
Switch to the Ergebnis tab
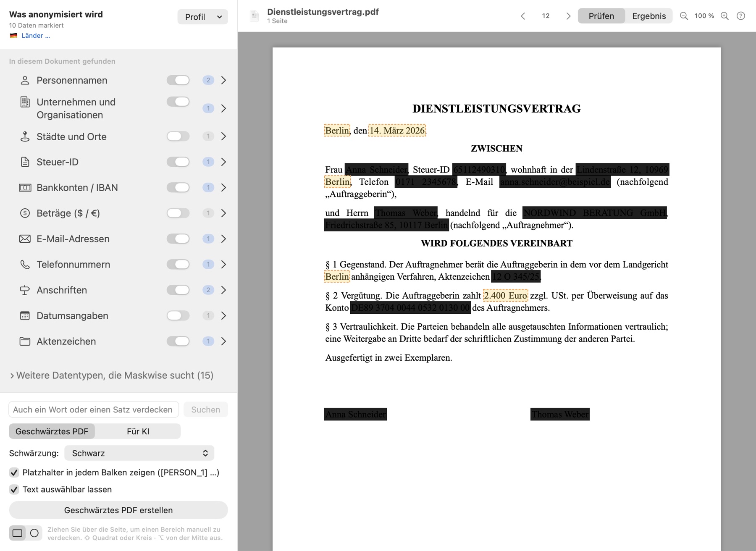click(x=649, y=16)
